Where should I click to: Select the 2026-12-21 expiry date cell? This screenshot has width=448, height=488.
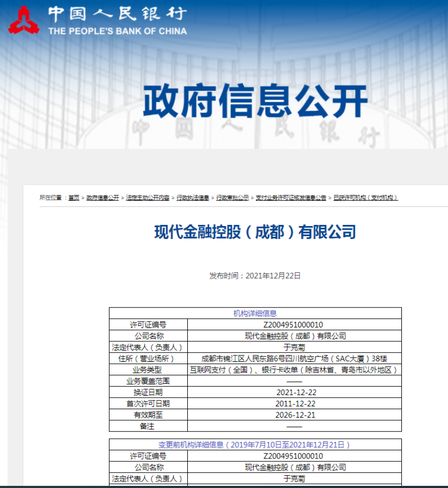(295, 414)
